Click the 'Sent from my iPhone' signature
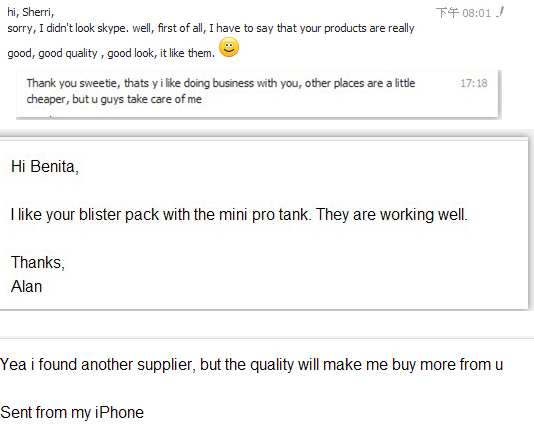534x438 pixels. (72, 412)
